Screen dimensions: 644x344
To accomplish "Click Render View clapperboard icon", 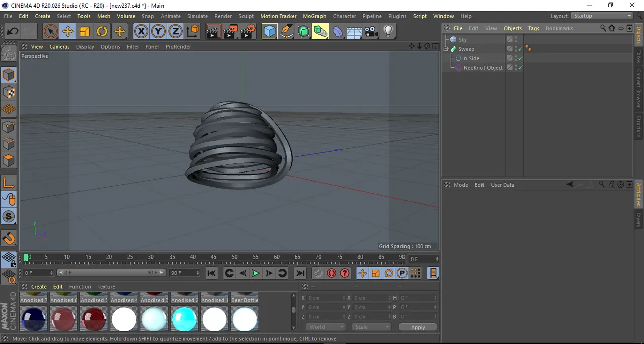I will pos(213,32).
